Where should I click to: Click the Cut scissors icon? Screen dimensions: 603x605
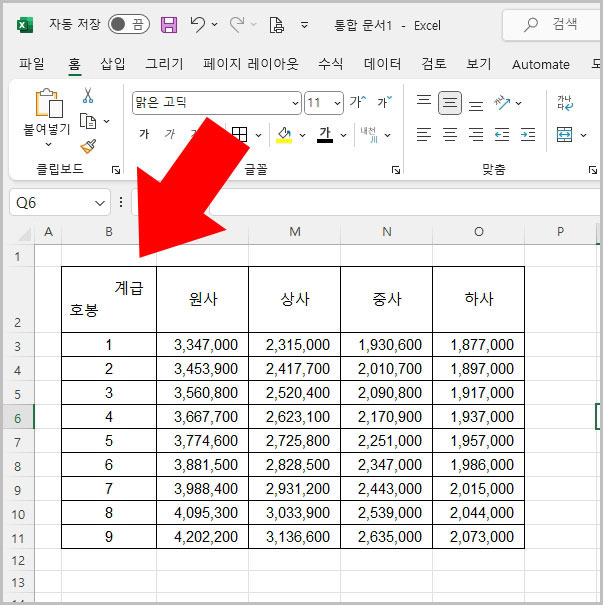coord(88,95)
